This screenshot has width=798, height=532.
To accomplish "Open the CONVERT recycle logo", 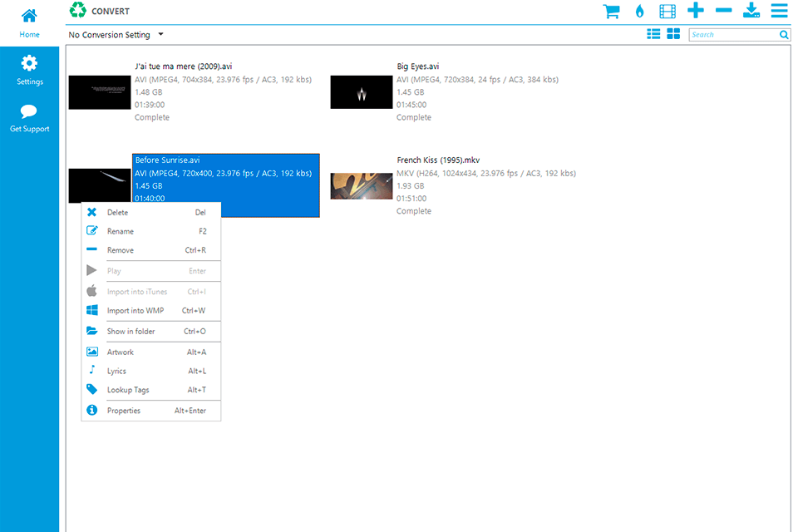I will pos(79,11).
